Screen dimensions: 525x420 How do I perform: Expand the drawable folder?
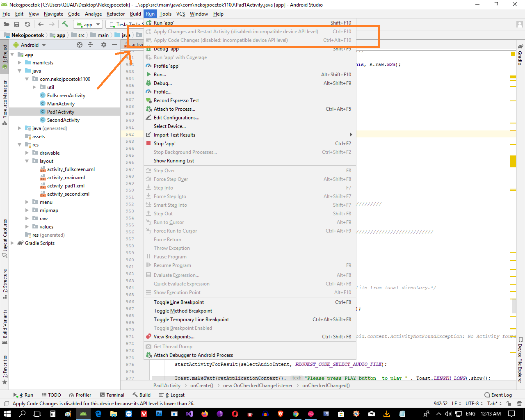point(27,153)
